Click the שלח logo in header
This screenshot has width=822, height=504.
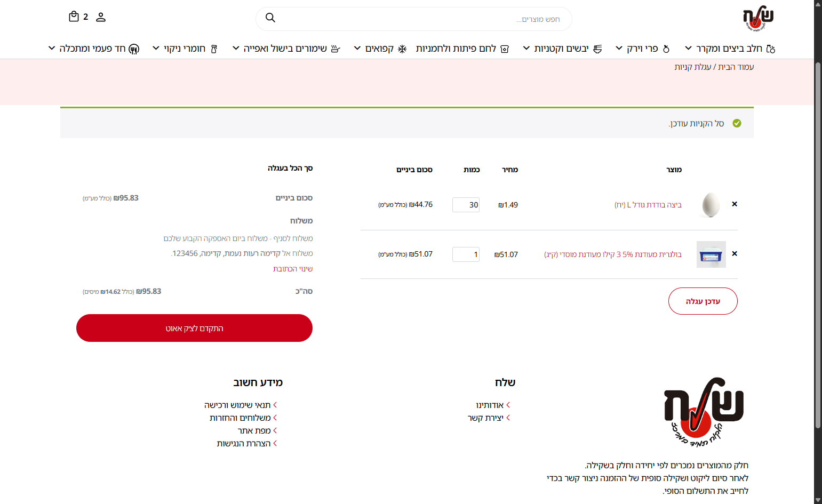pos(758,18)
